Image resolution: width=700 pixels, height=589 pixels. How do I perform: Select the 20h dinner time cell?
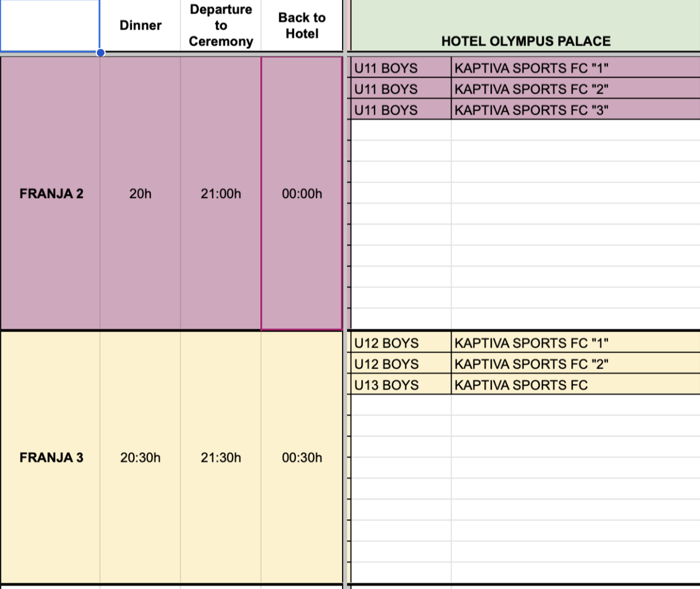(140, 193)
